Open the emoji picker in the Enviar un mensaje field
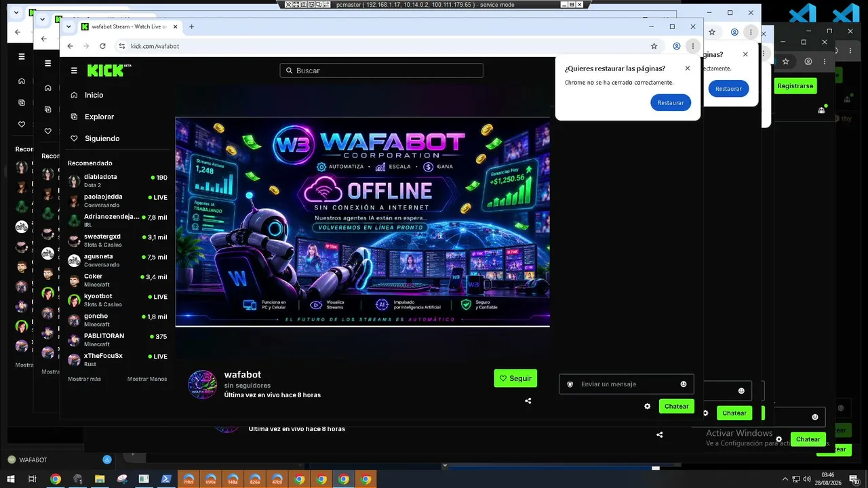Viewport: 868px width, 488px height. (683, 384)
